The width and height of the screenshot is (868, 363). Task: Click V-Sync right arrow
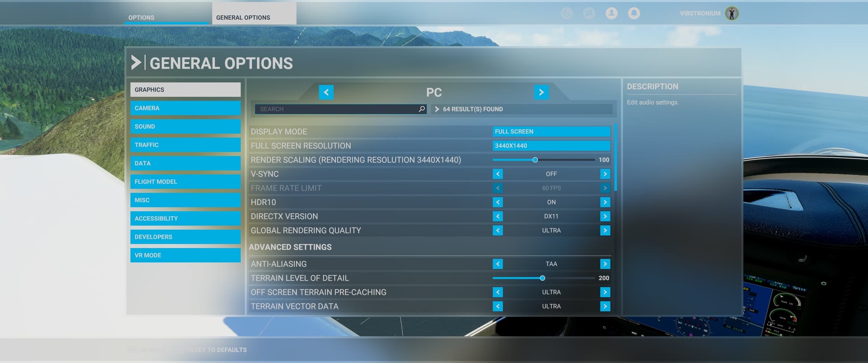pos(605,174)
